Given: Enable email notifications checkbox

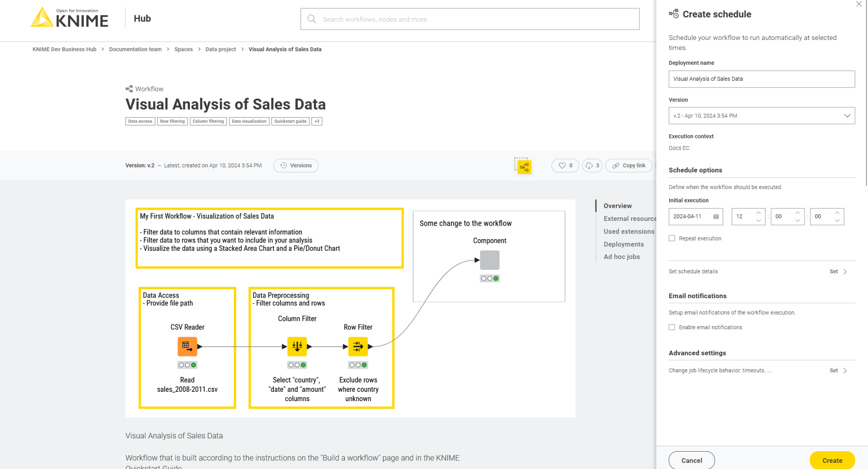Looking at the screenshot, I should [672, 327].
